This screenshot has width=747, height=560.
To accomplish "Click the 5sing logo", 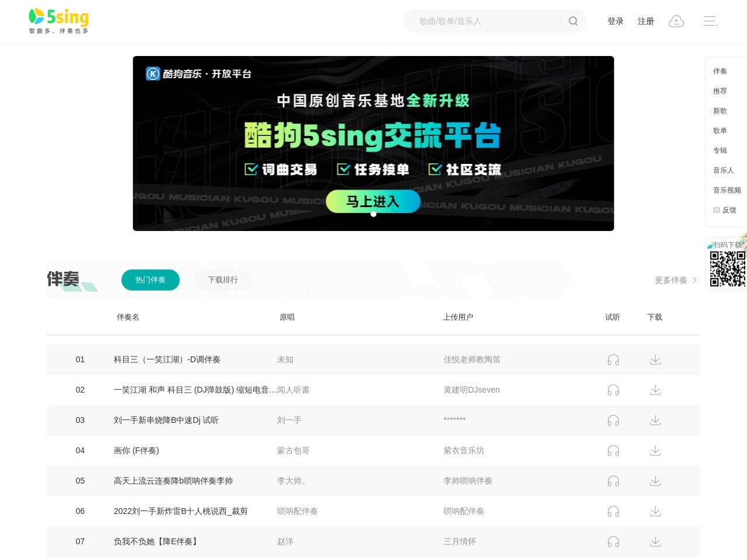I will [57, 20].
